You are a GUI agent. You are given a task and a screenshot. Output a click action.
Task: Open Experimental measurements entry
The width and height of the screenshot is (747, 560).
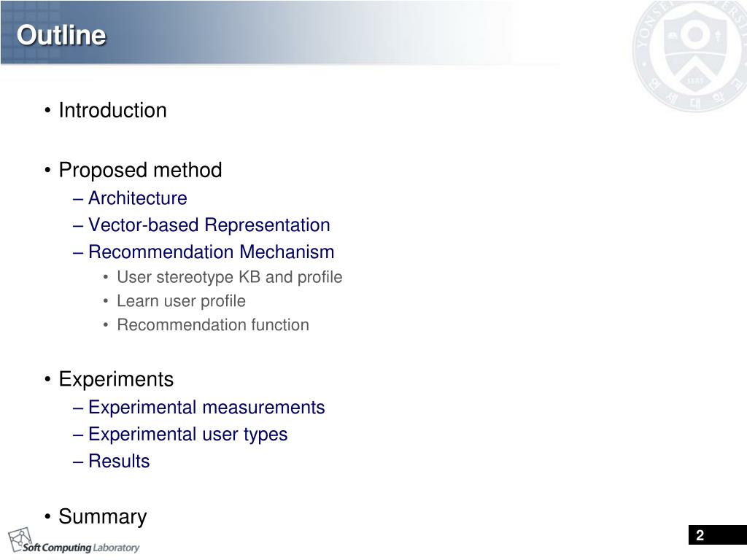[x=206, y=408]
